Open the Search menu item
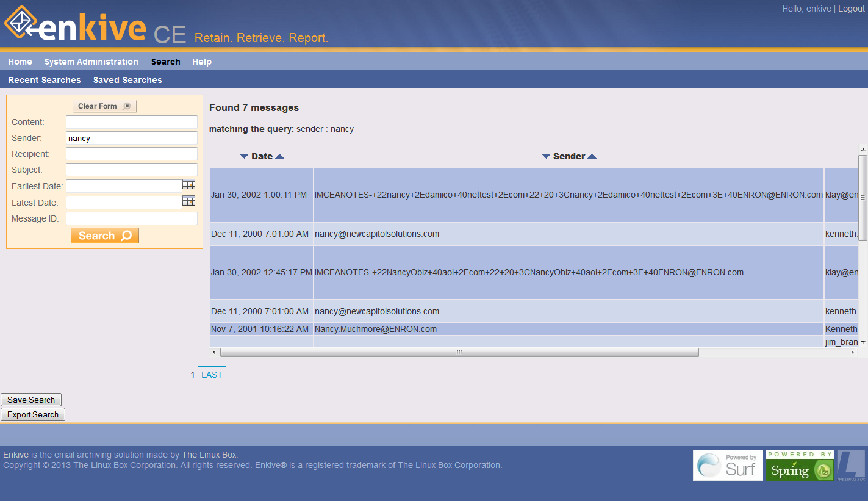Screen dimensions: 868x501 coord(165,61)
